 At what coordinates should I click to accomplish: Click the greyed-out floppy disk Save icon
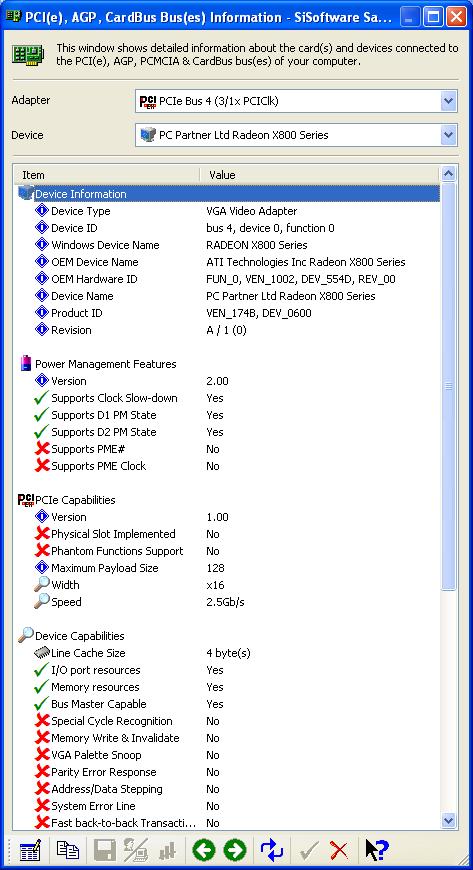(104, 850)
